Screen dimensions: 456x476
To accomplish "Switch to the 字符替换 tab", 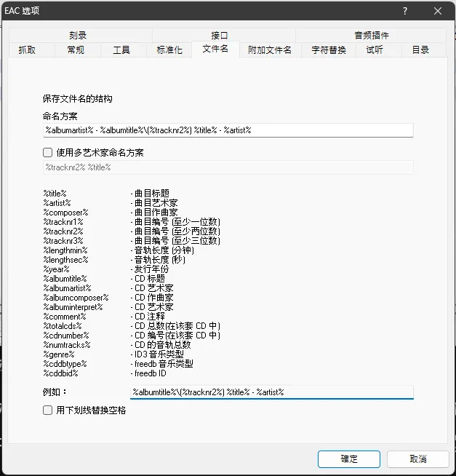I will 328,49.
